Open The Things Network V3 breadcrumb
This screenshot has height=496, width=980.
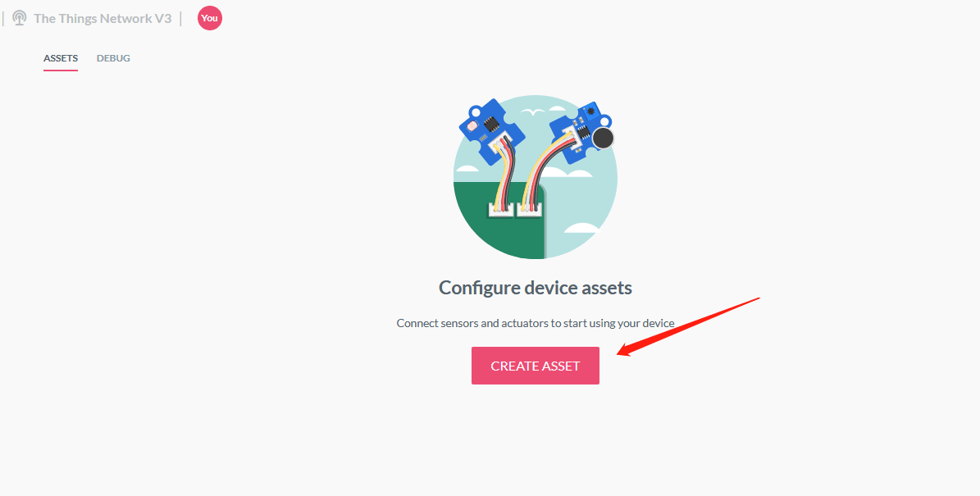click(x=103, y=18)
